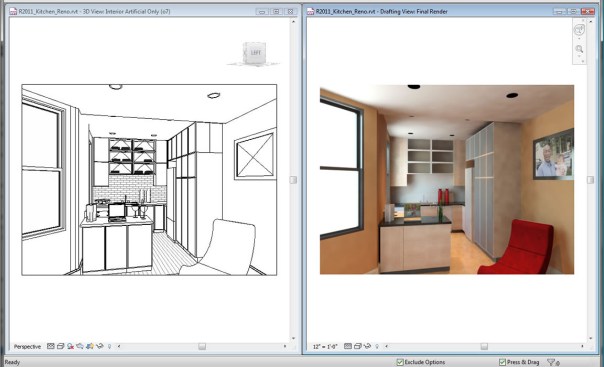
Task: Toggle the Exclude Options checkbox
Action: (x=400, y=362)
